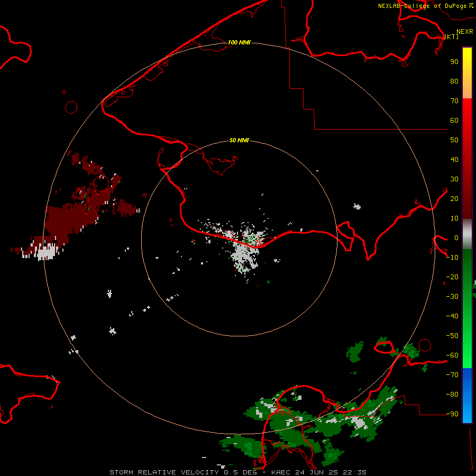
Task: Select the -50 value on velocity scale
Action: 452,336
